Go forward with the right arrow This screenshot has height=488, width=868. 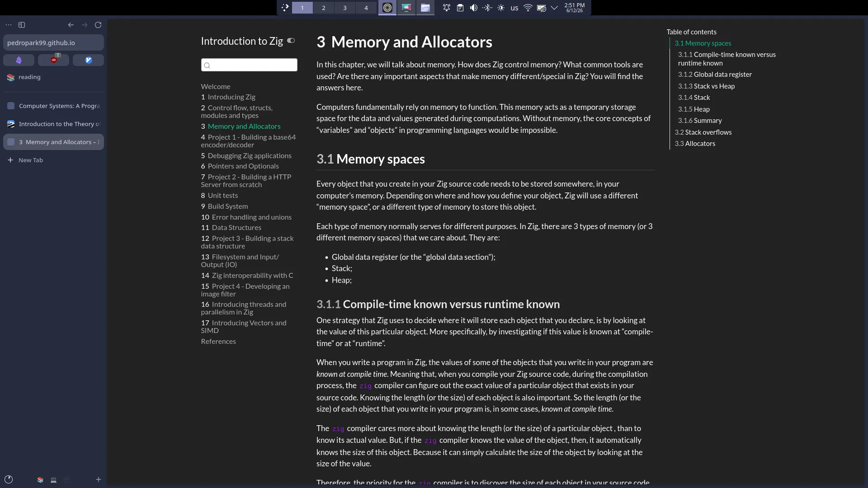(x=85, y=25)
